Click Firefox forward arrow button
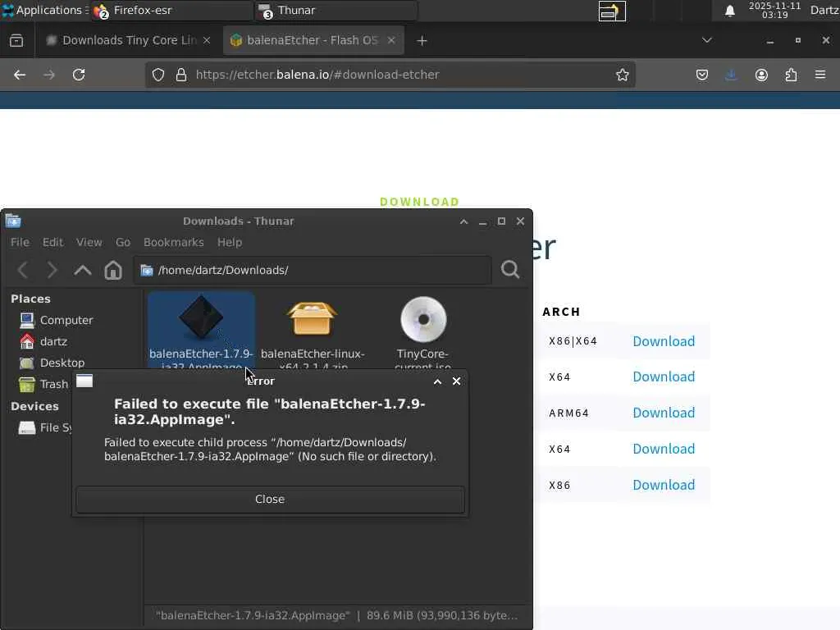This screenshot has height=630, width=840. (49, 75)
